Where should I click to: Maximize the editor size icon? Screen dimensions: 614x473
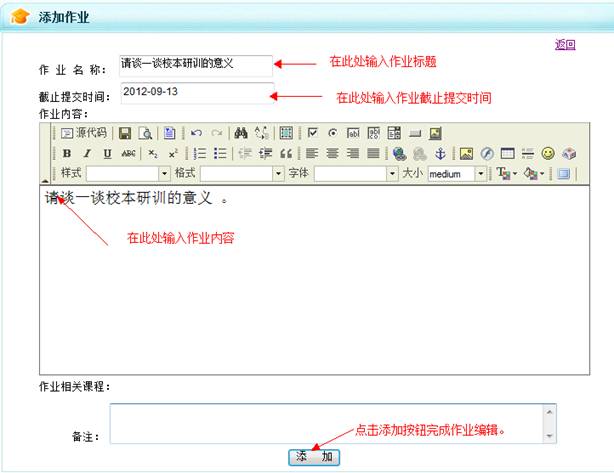563,173
